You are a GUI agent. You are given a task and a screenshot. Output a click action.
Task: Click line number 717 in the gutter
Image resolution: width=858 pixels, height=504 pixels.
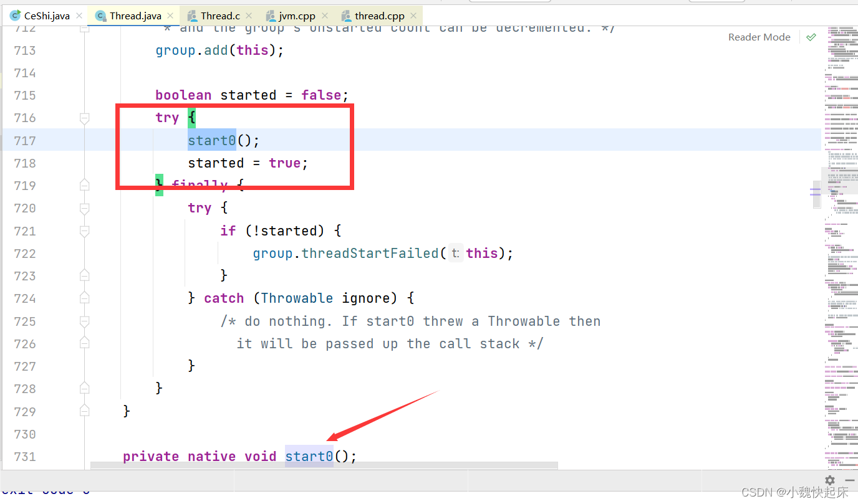click(25, 141)
